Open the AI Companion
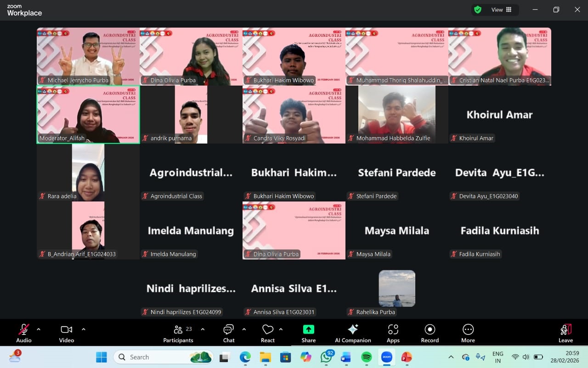 [x=353, y=333]
